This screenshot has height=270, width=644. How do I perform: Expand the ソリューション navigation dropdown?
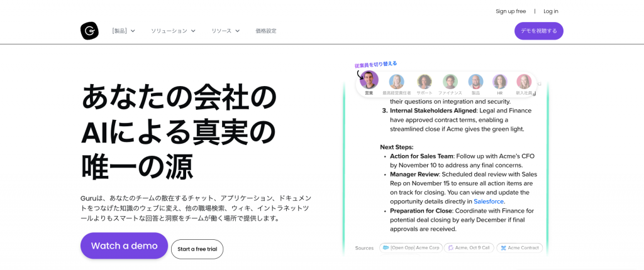(173, 31)
